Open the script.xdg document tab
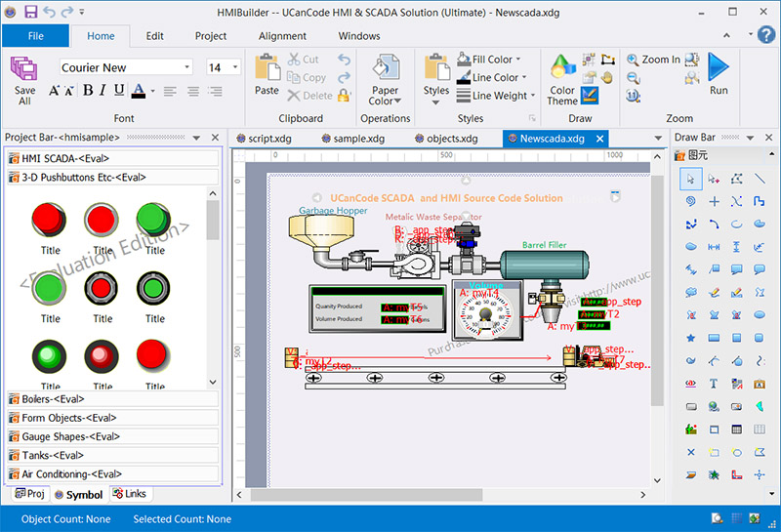Image resolution: width=781 pixels, height=532 pixels. point(264,139)
